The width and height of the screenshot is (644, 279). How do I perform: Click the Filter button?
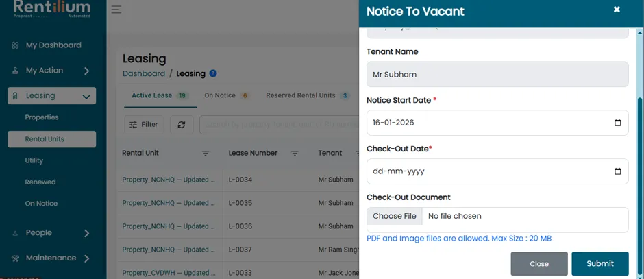click(x=144, y=125)
